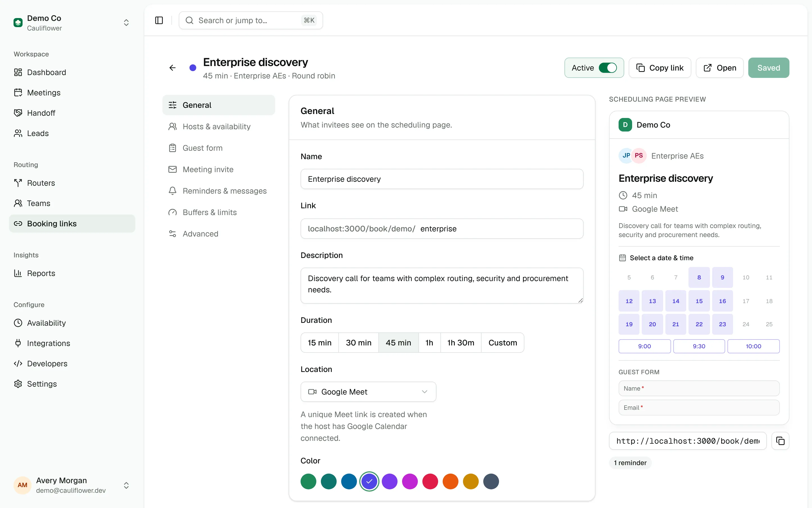Open the Advanced tab
Image resolution: width=812 pixels, height=508 pixels.
(219, 234)
